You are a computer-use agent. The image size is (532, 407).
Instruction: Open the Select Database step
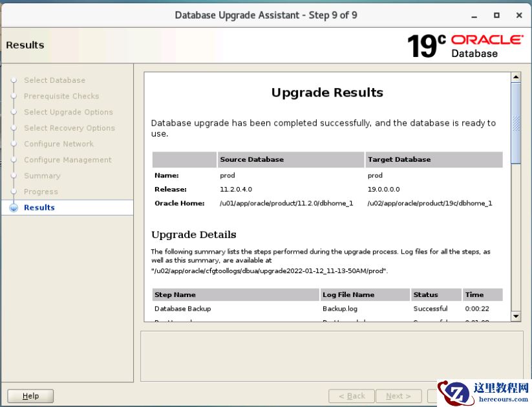pyautogui.click(x=55, y=80)
